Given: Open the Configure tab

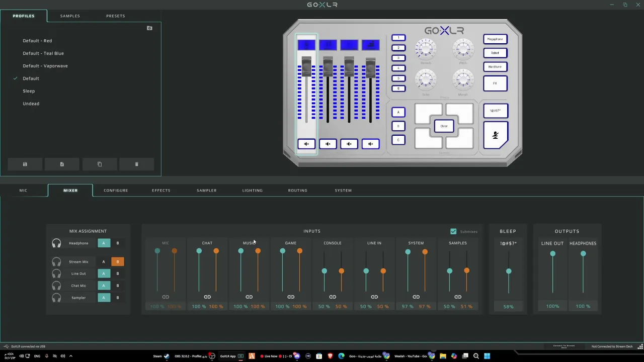Looking at the screenshot, I should click(116, 191).
